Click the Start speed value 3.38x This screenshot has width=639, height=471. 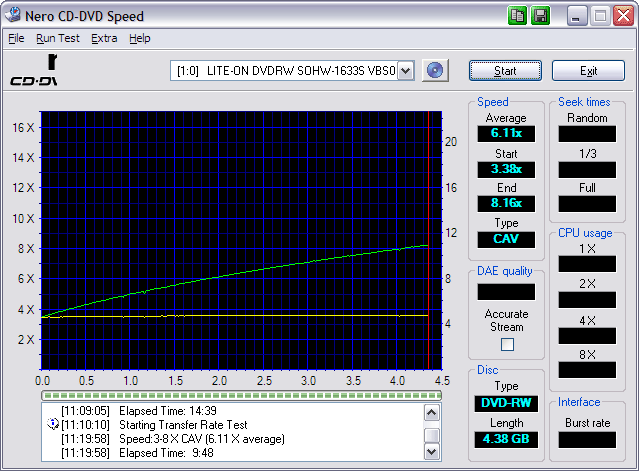[x=506, y=169]
